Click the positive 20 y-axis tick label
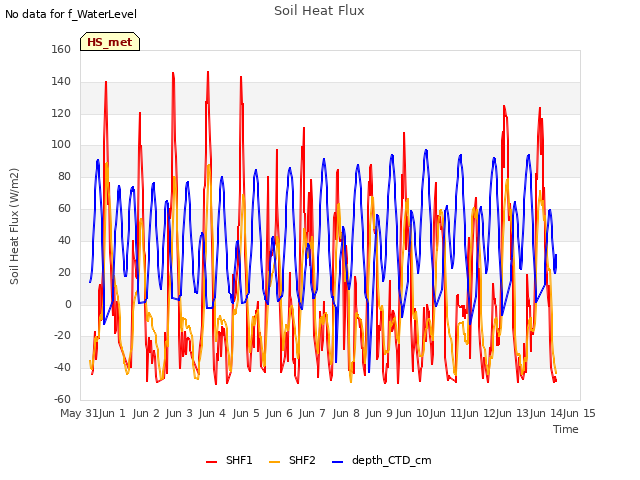Image resolution: width=640 pixels, height=480 pixels. [64, 272]
